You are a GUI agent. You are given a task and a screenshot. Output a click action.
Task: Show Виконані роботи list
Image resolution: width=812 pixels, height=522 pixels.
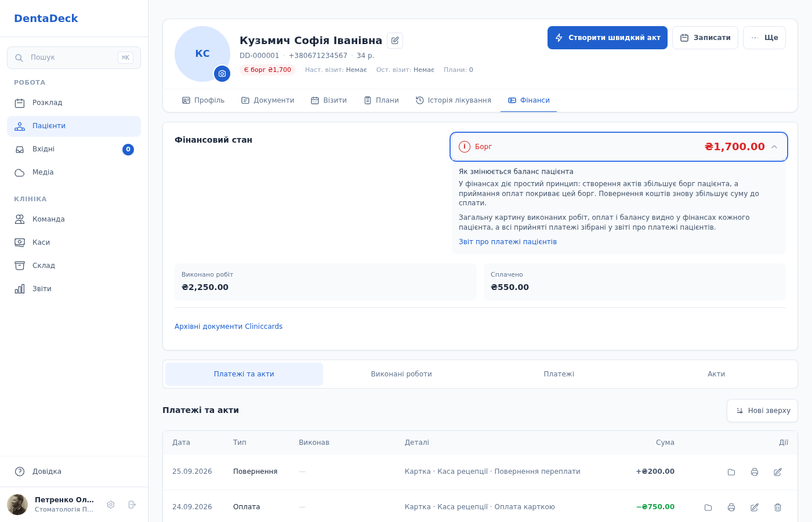pos(401,374)
